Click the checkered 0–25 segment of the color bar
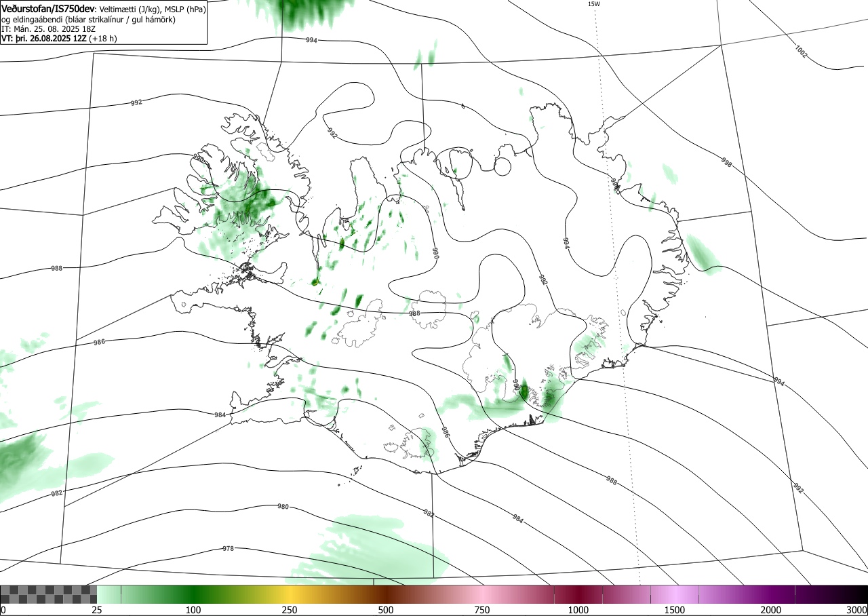This screenshot has width=868, height=616. click(x=49, y=594)
